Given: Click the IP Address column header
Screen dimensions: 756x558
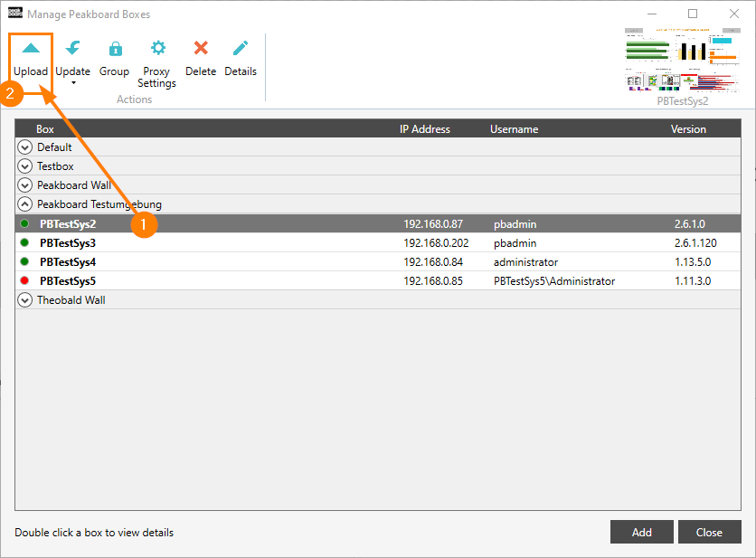Looking at the screenshot, I should point(425,129).
